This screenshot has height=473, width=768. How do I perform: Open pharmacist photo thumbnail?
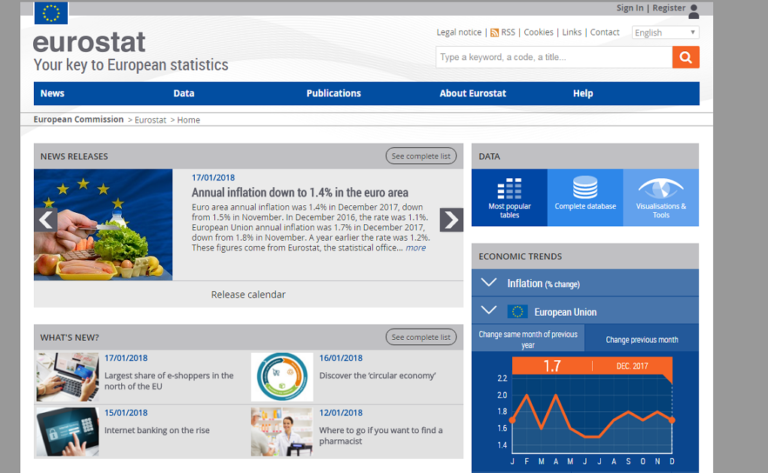click(x=282, y=431)
